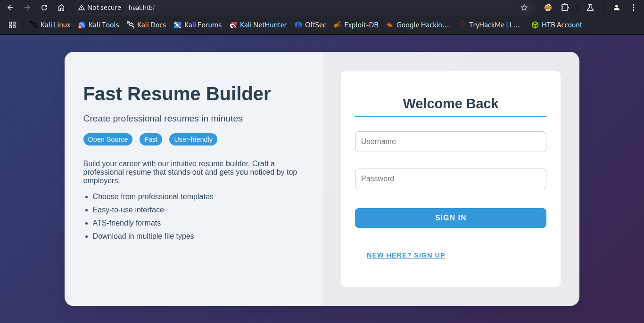Reload the page with refresh icon
Image resolution: width=644 pixels, height=323 pixels.
[44, 8]
